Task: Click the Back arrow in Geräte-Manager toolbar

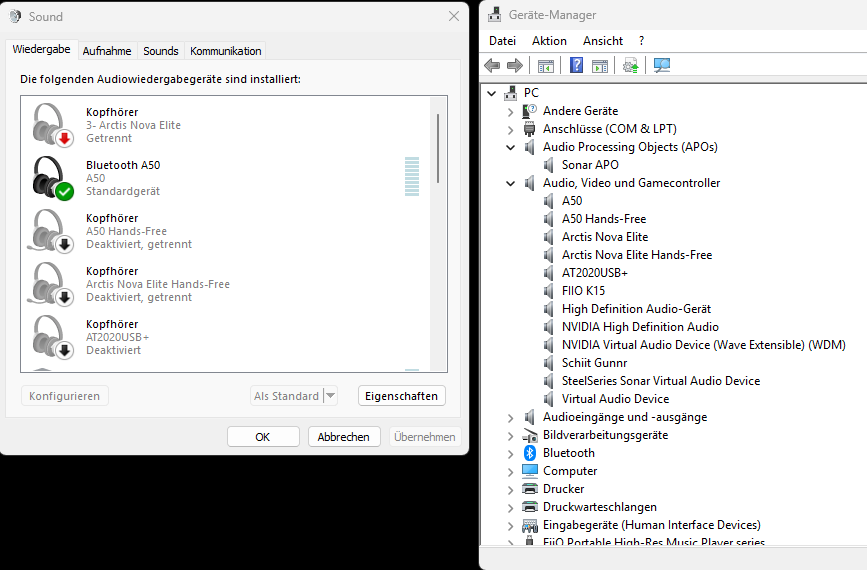Action: [x=492, y=66]
